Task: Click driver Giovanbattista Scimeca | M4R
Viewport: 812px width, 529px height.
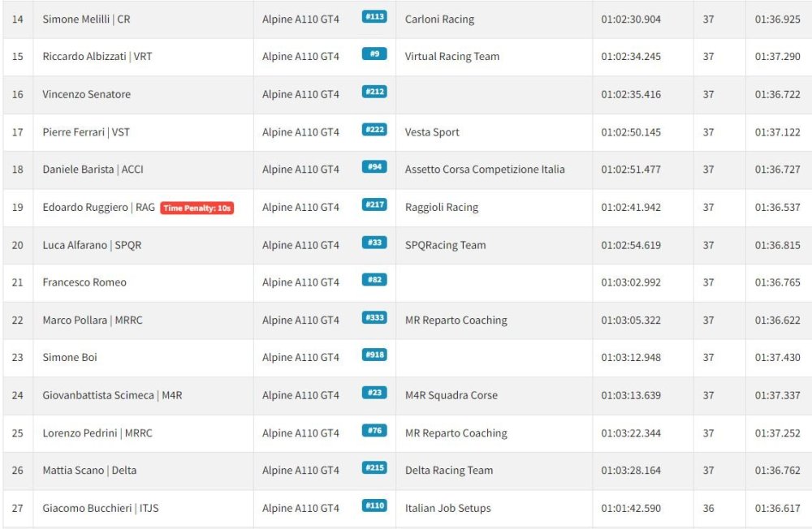Action: [x=112, y=395]
